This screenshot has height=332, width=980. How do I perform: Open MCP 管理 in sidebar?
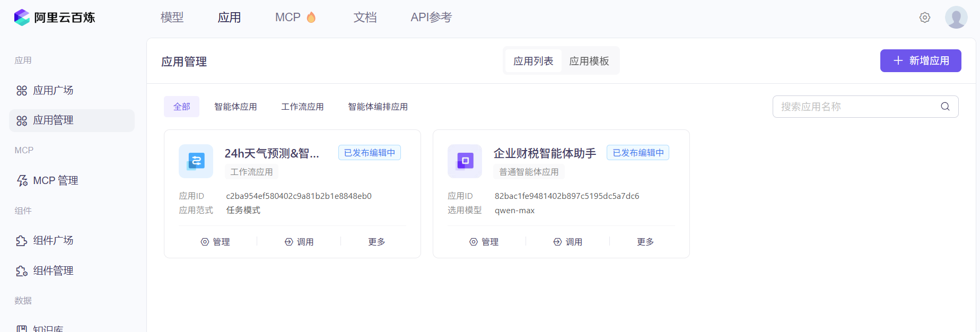(x=72, y=181)
